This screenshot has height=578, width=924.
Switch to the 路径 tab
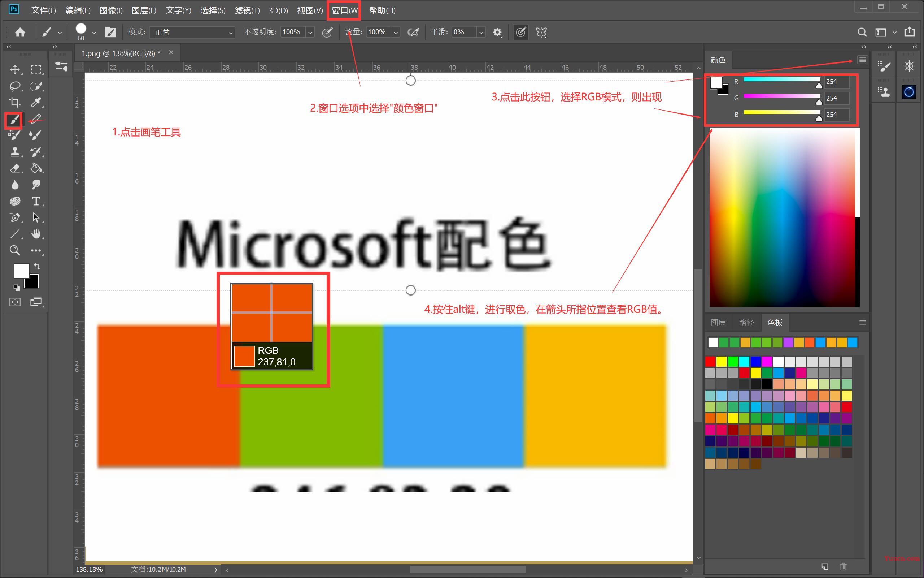pyautogui.click(x=746, y=323)
